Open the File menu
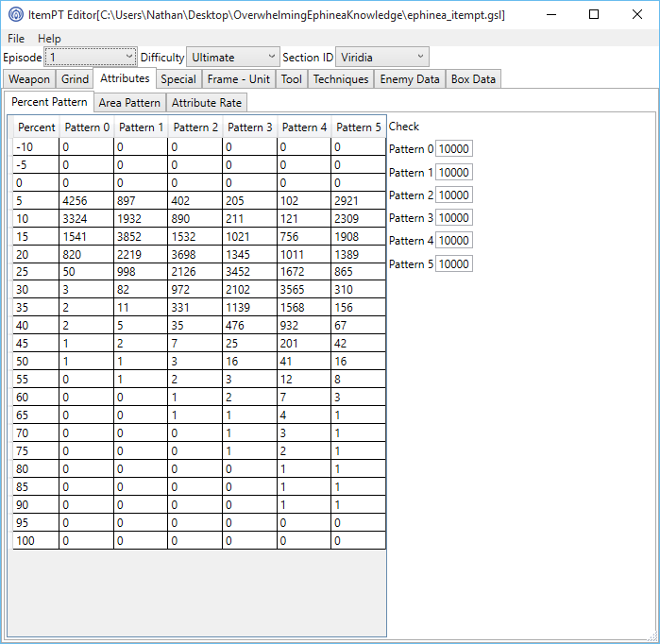This screenshot has height=644, width=660. tap(16, 39)
